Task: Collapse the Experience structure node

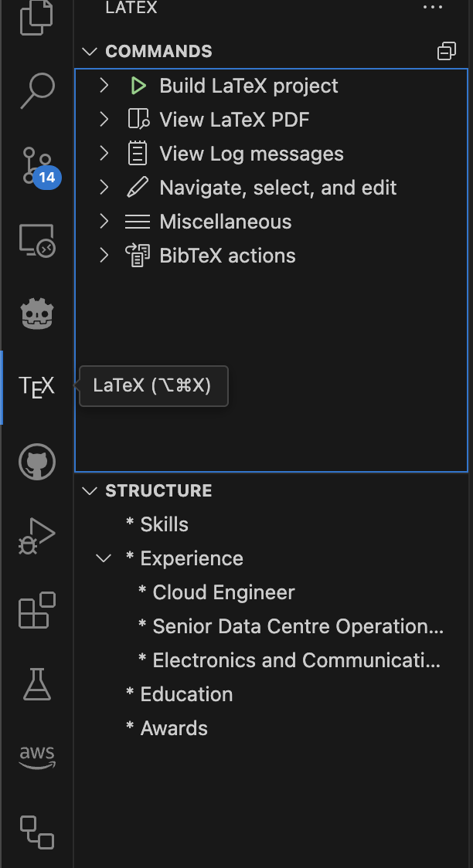Action: (x=104, y=558)
